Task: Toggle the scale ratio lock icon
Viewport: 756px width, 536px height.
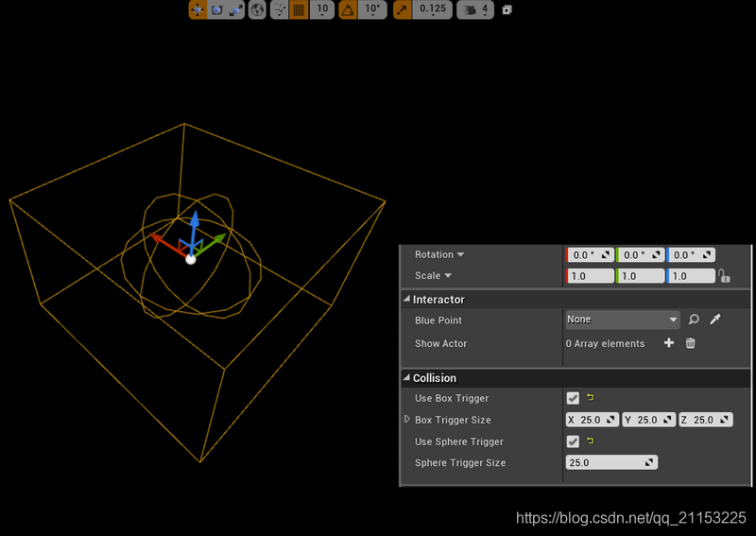Action: point(724,276)
